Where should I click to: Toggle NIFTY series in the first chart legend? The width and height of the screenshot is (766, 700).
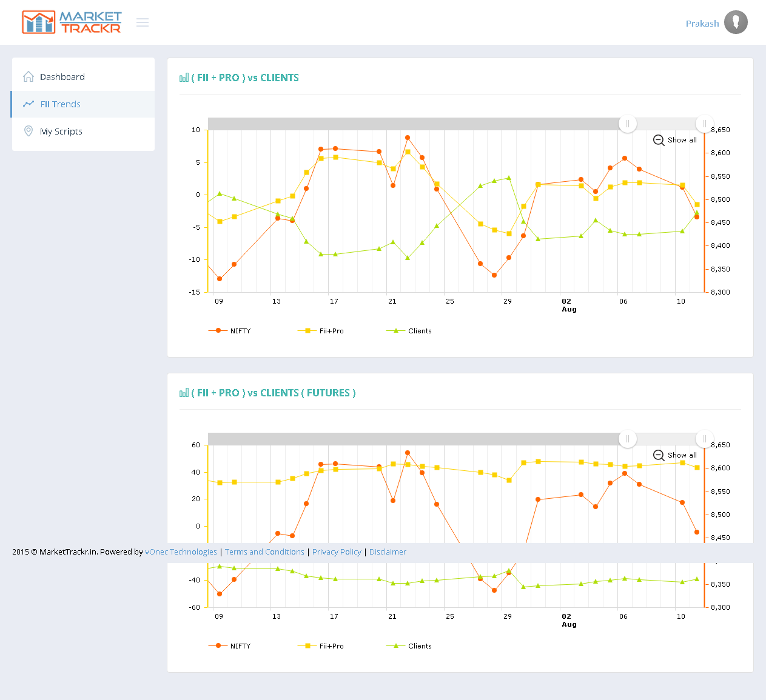(x=229, y=331)
